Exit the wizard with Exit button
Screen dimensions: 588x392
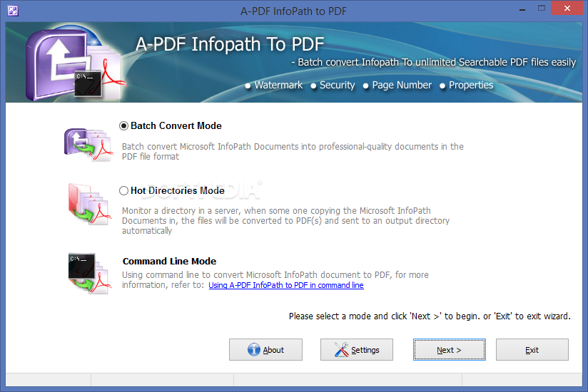532,350
